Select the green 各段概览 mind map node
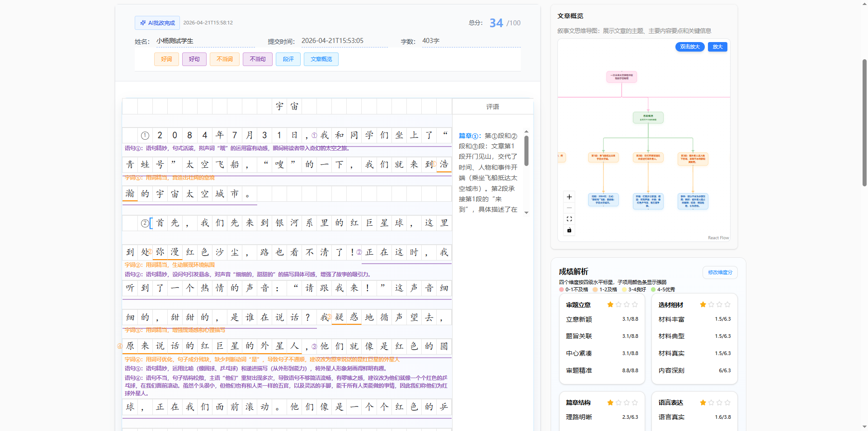 coord(648,118)
